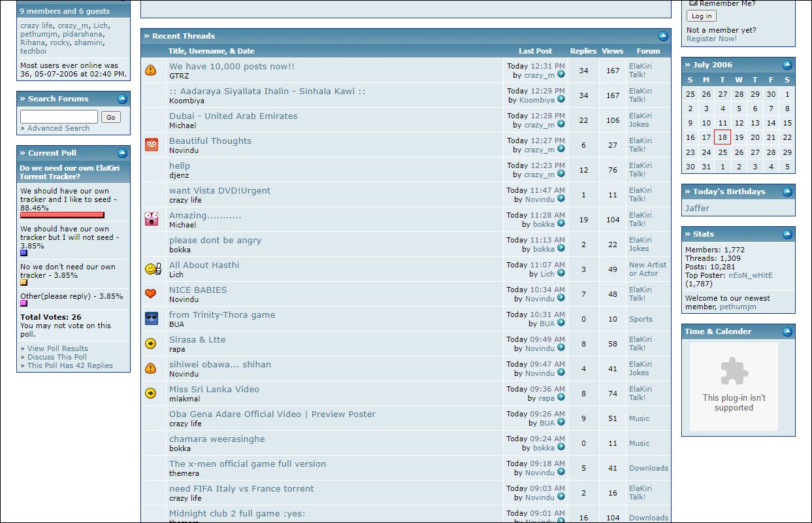The height and width of the screenshot is (523, 812).
Task: Collapse the July 2006 calendar block
Action: coord(787,65)
